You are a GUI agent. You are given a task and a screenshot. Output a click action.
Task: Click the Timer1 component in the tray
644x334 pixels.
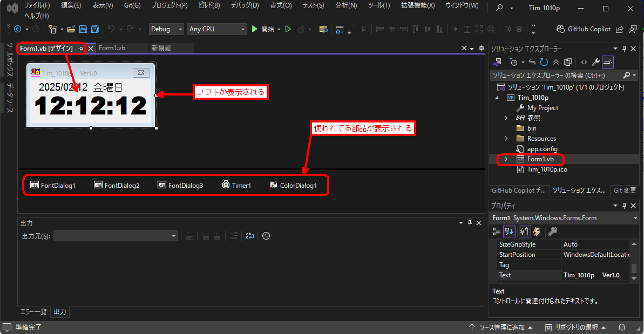[236, 185]
